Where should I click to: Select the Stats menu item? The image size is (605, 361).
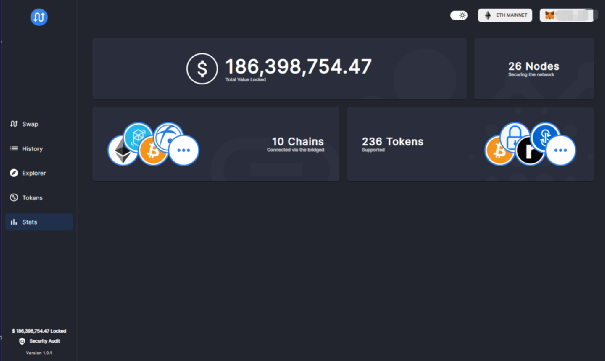pyautogui.click(x=39, y=222)
